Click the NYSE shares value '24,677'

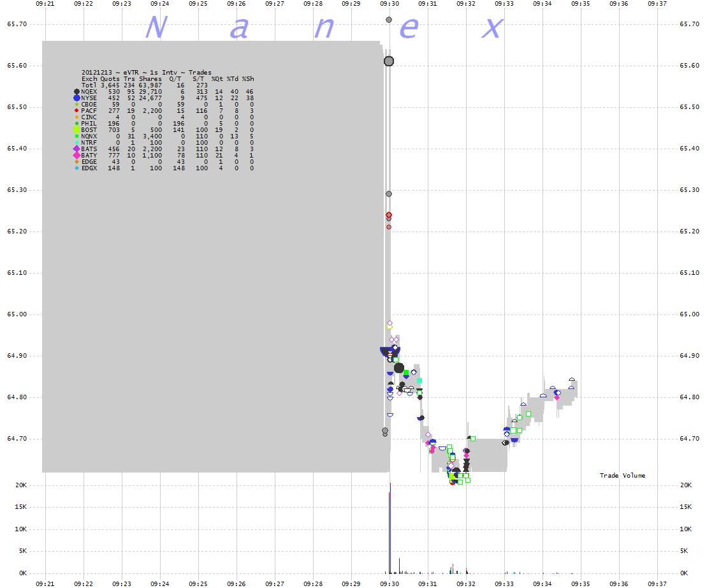150,98
